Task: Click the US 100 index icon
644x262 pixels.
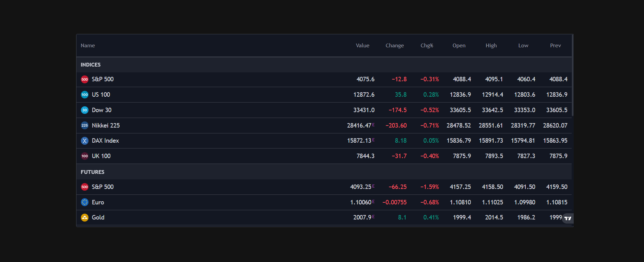Action: click(x=85, y=95)
